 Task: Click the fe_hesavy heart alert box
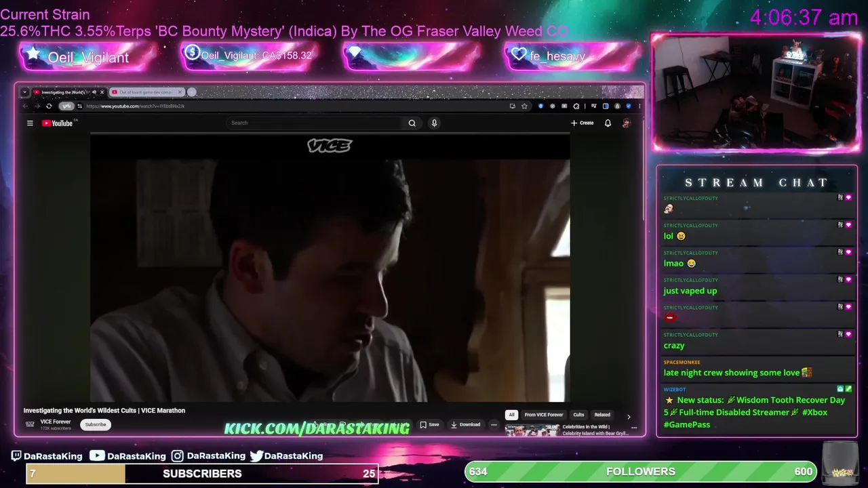573,56
